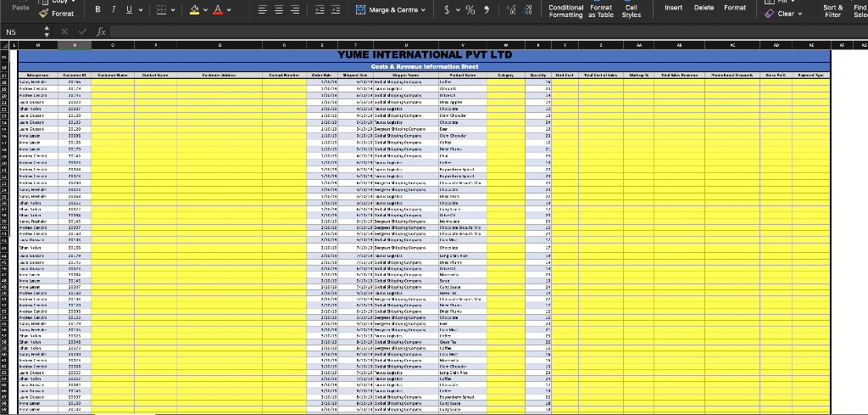868x415 pixels.
Task: Select all cells corner triangle
Action: click(x=4, y=46)
